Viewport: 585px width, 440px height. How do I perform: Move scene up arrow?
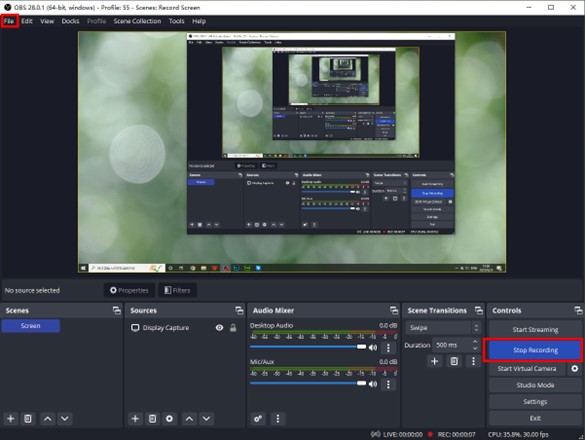pyautogui.click(x=48, y=418)
